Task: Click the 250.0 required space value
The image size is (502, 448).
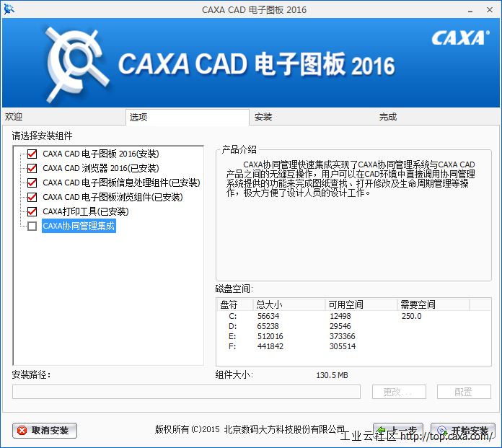Action: point(411,316)
